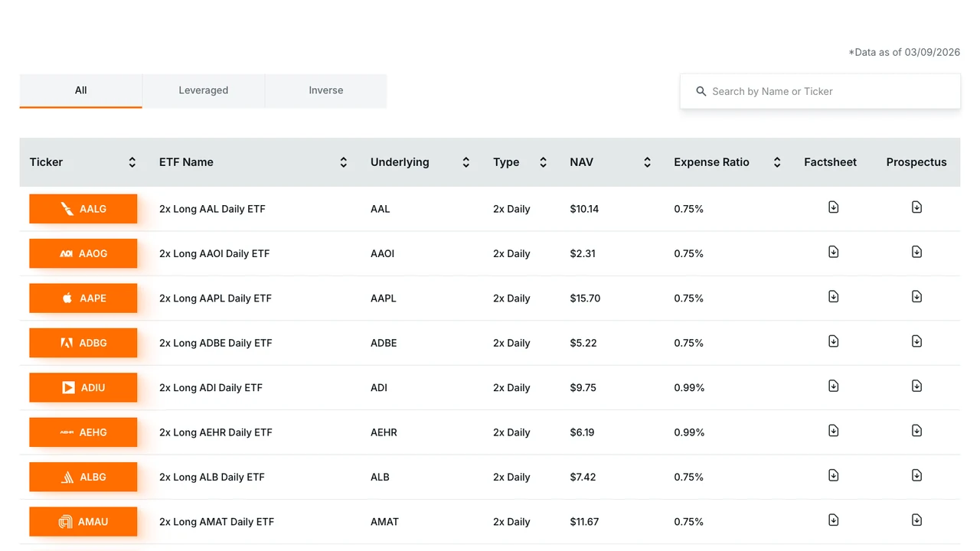This screenshot has height=551, width=980.
Task: Click the AMAT underlying cell
Action: (x=384, y=522)
